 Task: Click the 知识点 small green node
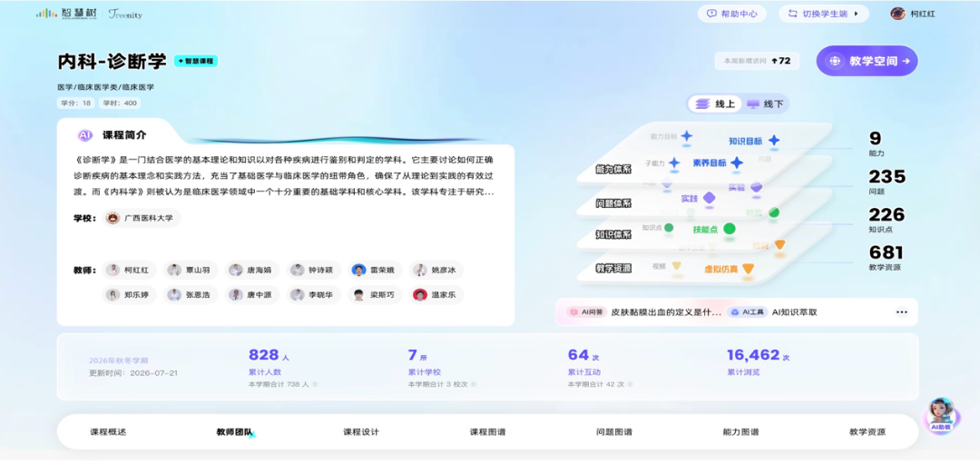pyautogui.click(x=669, y=228)
